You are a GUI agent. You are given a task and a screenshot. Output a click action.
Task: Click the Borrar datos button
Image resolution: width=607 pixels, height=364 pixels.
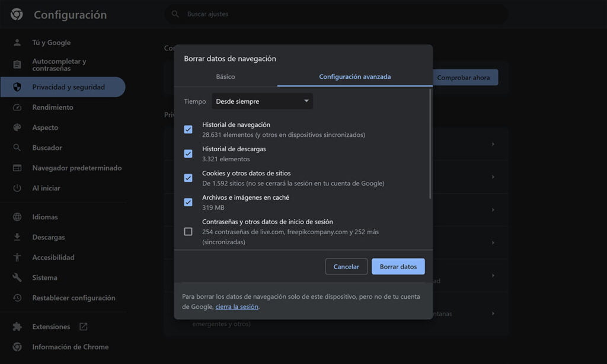pyautogui.click(x=398, y=266)
